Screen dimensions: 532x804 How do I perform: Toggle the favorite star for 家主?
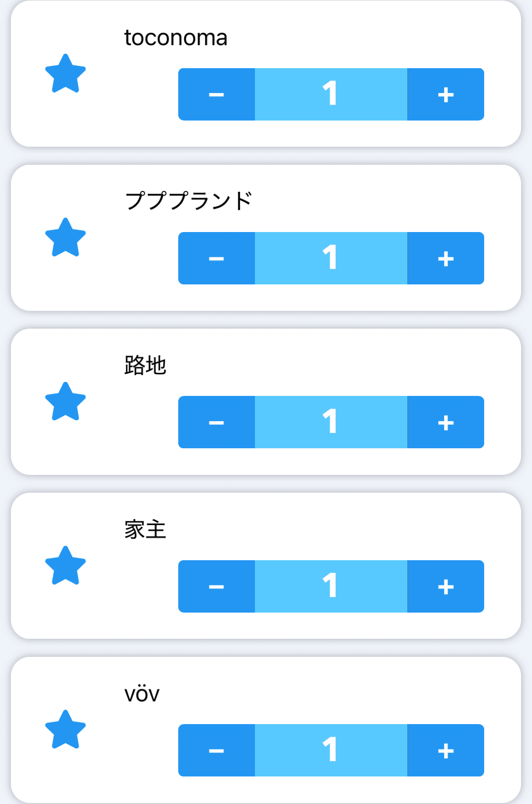(65, 566)
